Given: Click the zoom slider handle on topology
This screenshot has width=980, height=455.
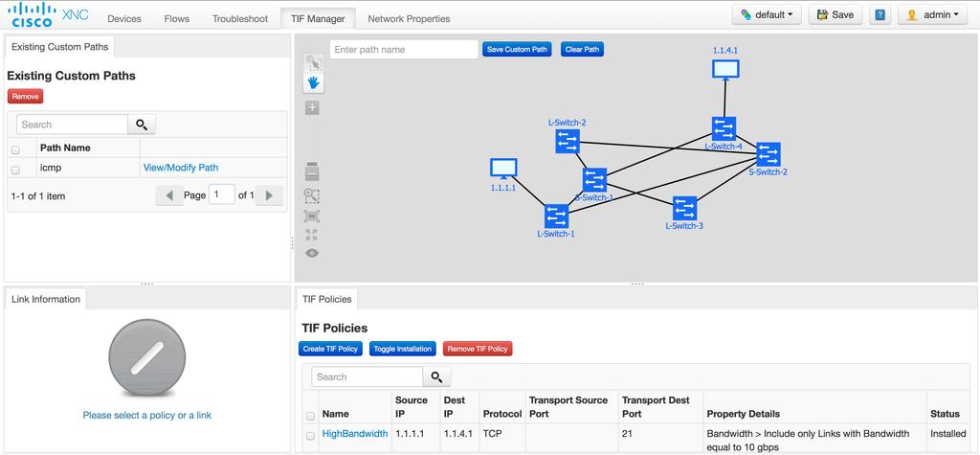Looking at the screenshot, I should (x=313, y=165).
